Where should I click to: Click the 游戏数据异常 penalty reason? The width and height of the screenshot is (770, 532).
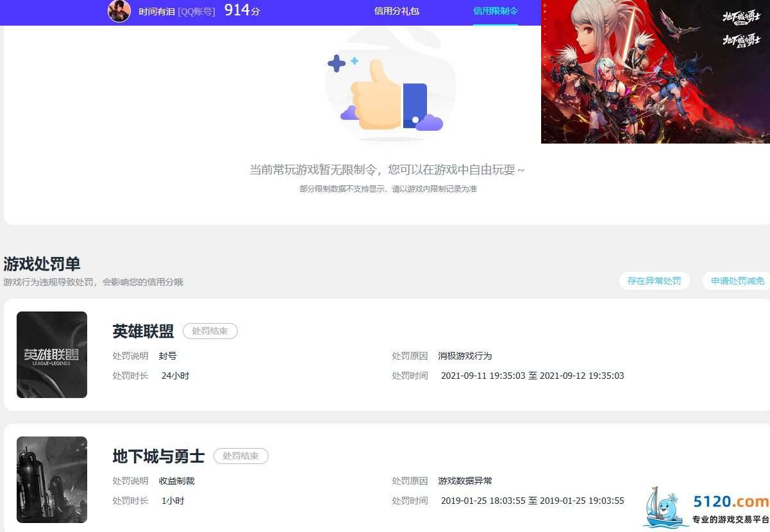pos(465,481)
